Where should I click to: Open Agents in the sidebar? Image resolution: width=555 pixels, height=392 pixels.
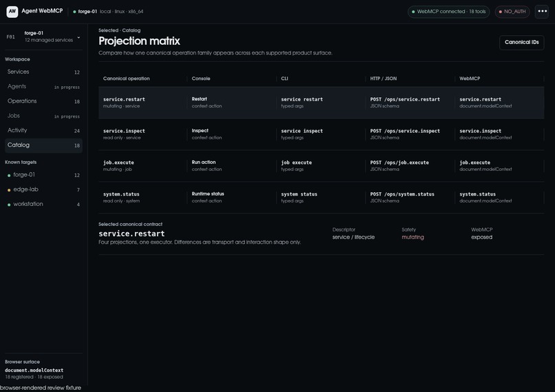coord(43,86)
